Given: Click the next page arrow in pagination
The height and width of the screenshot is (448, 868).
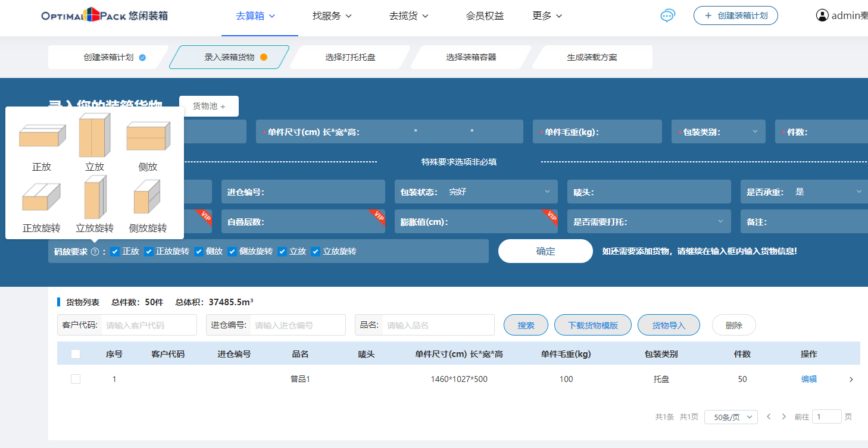Looking at the screenshot, I should (783, 416).
